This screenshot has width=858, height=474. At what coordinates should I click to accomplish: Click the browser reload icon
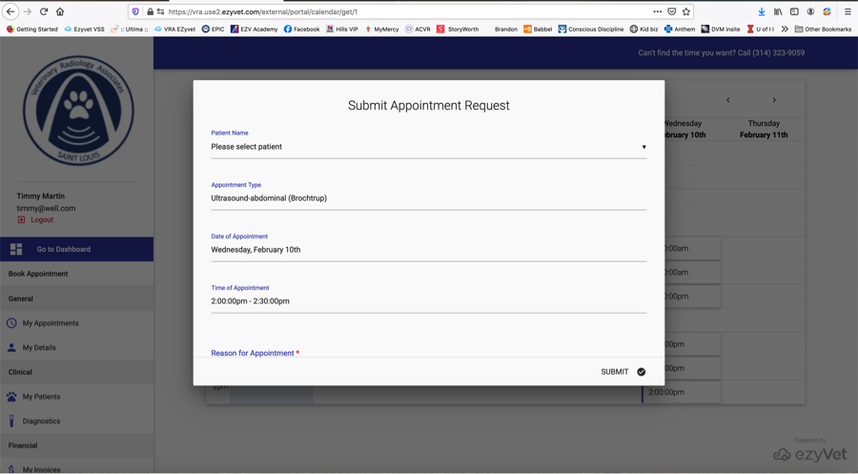(43, 12)
